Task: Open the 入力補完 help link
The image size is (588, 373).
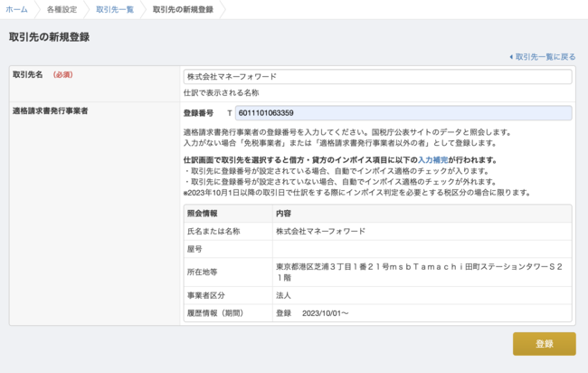Action: click(x=432, y=160)
